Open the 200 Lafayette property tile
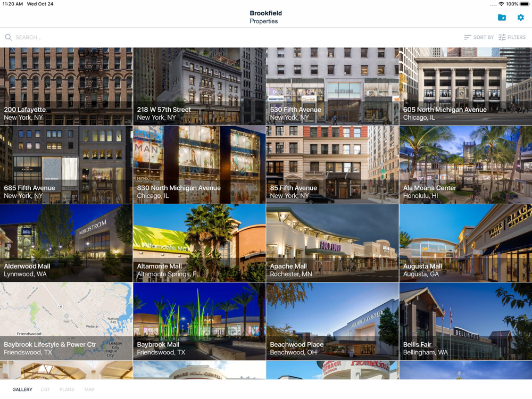 66,87
